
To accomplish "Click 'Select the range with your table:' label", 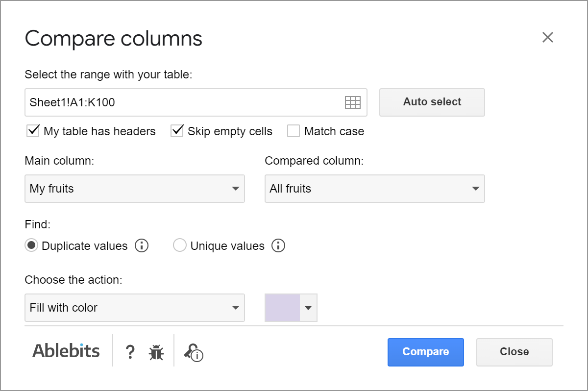I will click(x=109, y=74).
